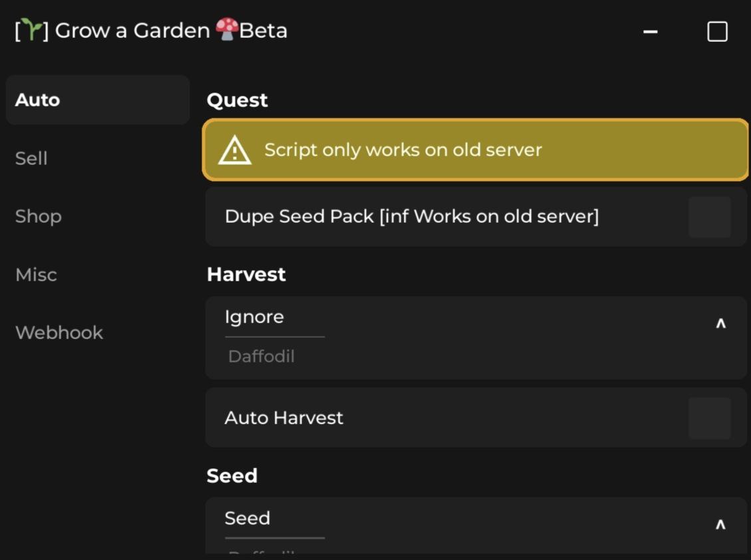751x560 pixels.
Task: Minimize the Grow a Garden window
Action: tap(650, 31)
